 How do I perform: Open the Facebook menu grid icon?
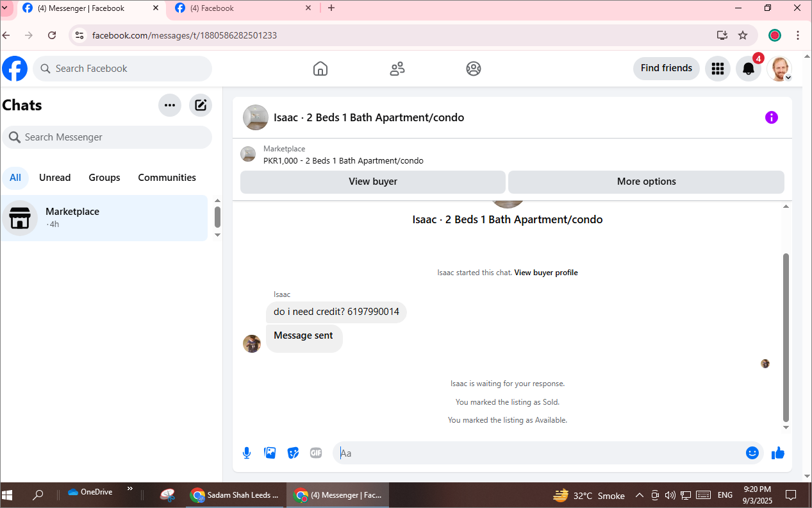(718, 69)
